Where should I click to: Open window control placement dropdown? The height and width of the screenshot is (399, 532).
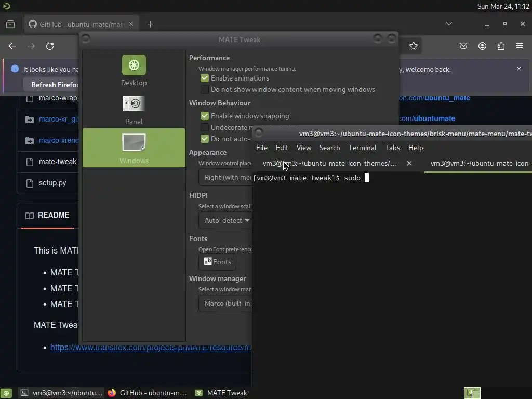pos(225,178)
